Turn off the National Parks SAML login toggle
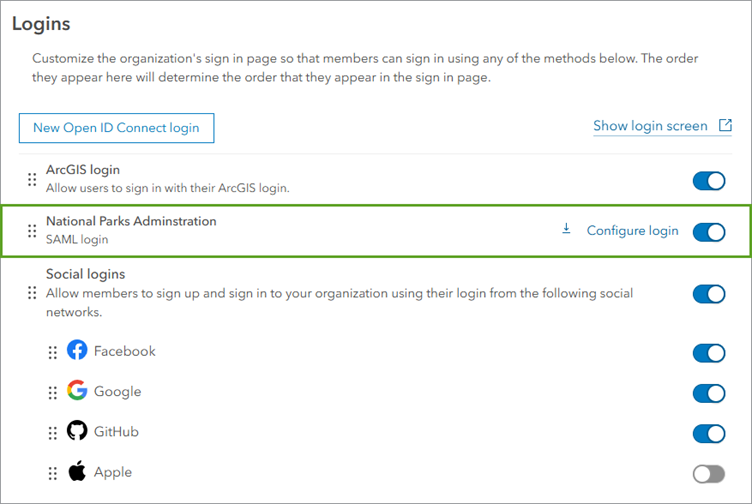Image resolution: width=752 pixels, height=504 pixels. [708, 232]
